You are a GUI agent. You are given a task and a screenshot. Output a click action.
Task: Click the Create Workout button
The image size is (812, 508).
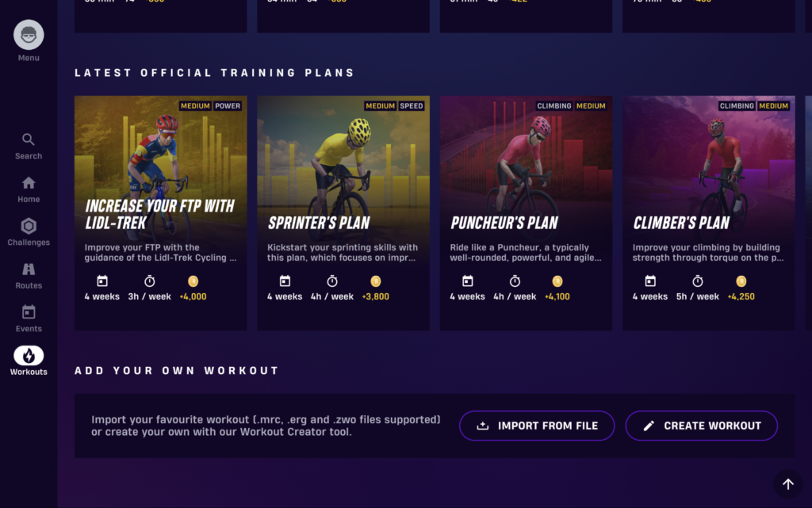(701, 426)
